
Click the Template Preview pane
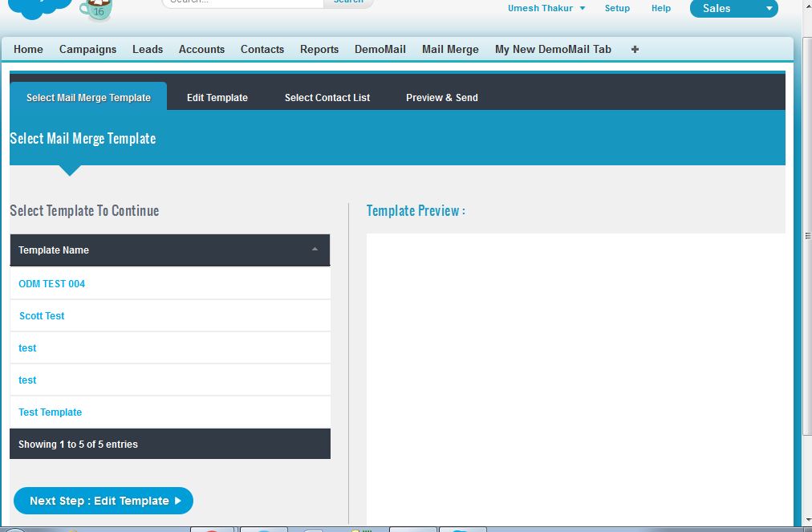click(x=576, y=378)
